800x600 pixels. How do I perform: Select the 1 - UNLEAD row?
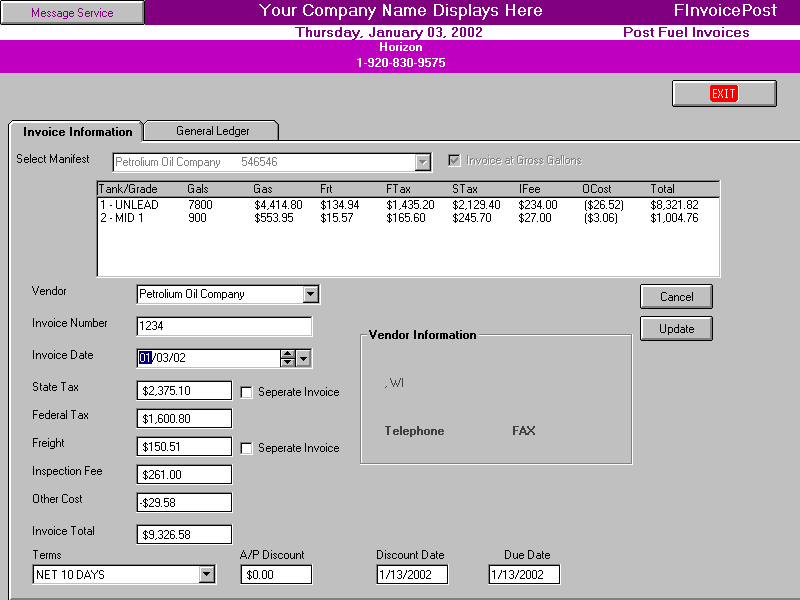(x=408, y=205)
